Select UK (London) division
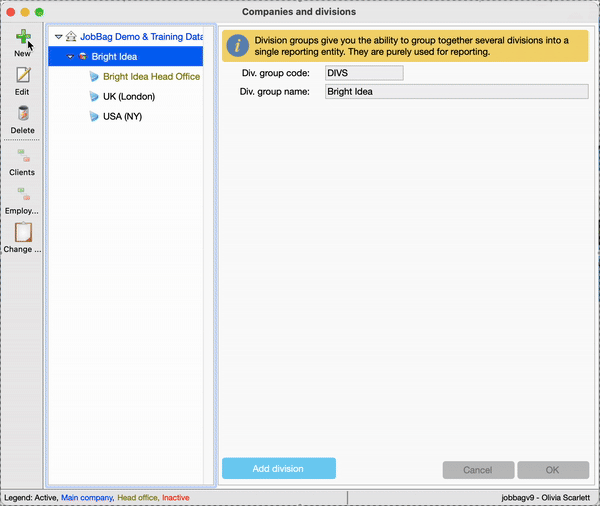600x506 pixels. (129, 96)
